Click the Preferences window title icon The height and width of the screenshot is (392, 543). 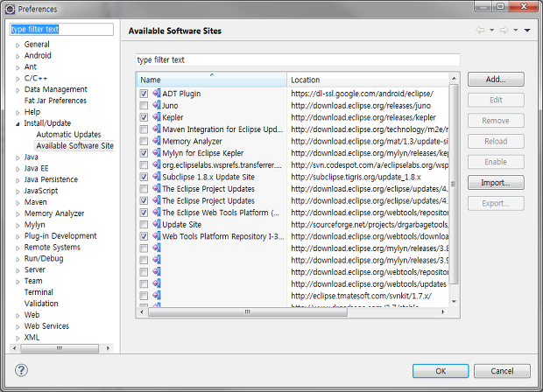[x=10, y=9]
